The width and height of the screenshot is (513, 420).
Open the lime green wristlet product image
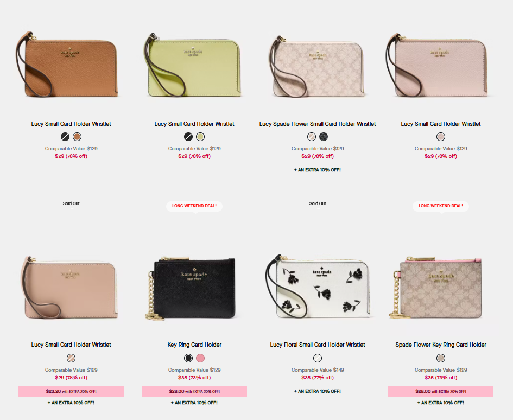[193, 65]
